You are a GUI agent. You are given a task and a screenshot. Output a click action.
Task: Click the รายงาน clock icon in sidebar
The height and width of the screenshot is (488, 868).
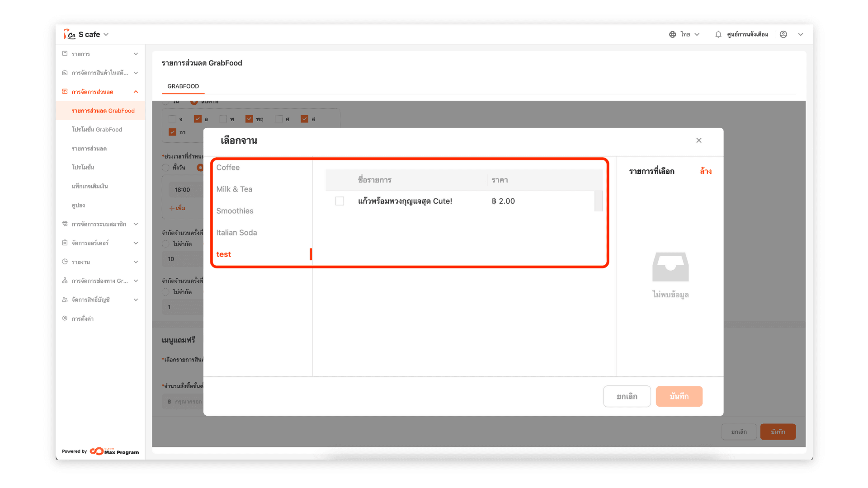click(x=65, y=262)
